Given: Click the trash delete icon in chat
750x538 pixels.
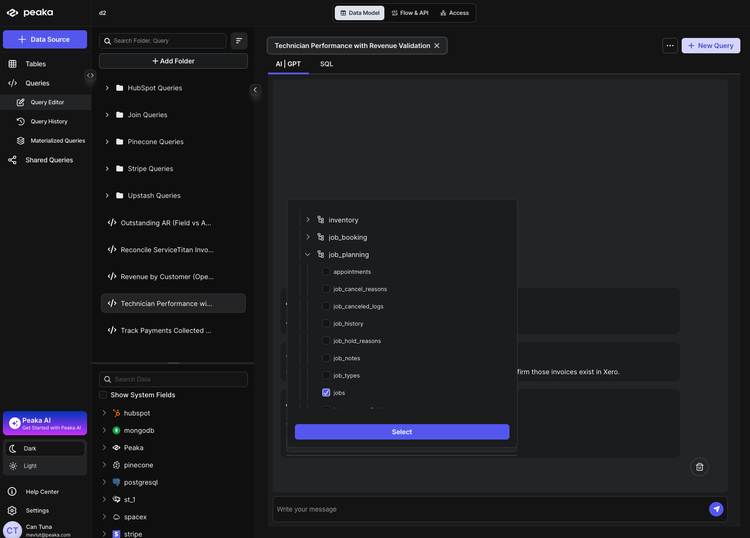Looking at the screenshot, I should pos(700,466).
